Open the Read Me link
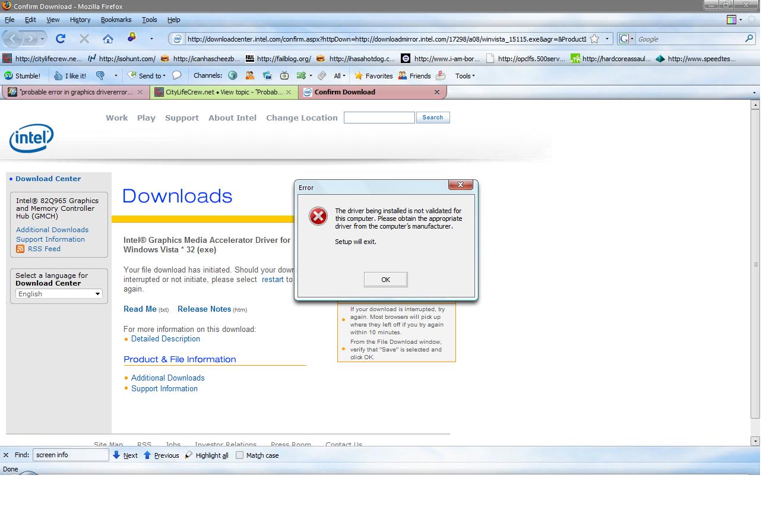Screen dimensions: 766x532 coord(140,309)
